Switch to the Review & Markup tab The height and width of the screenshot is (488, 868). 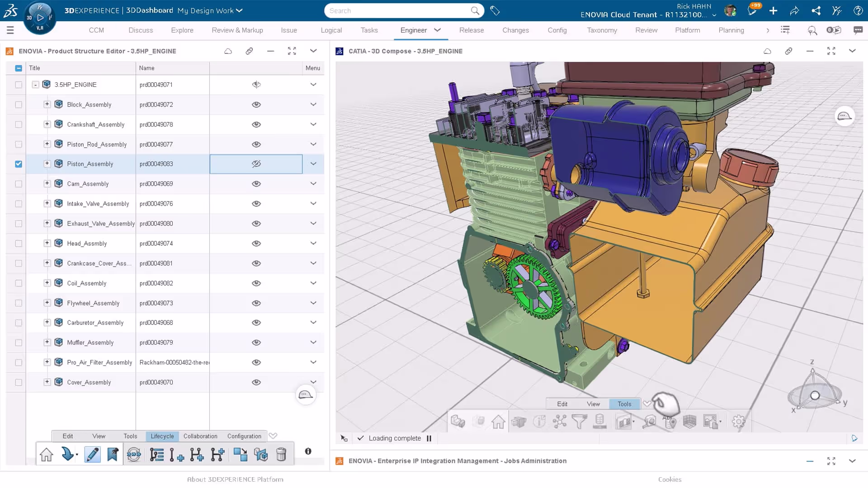[x=237, y=30]
